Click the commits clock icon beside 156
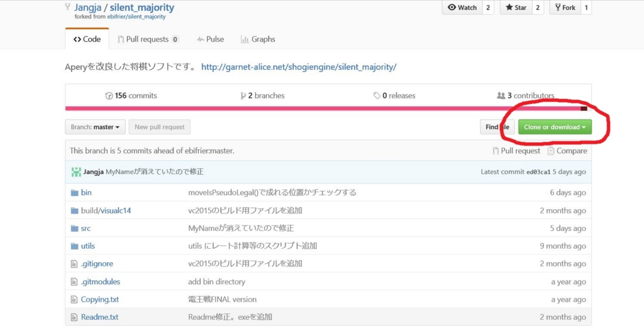The height and width of the screenshot is (330, 644). coord(109,96)
